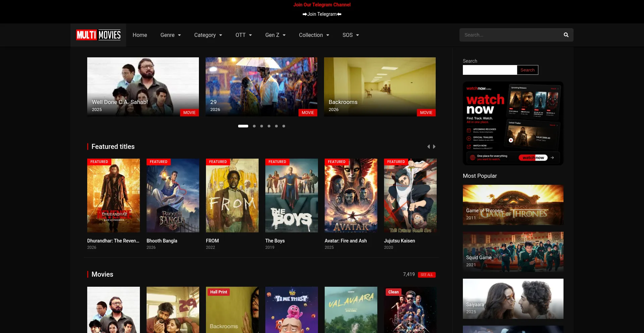
Task: Expand the Collection dropdown
Action: point(314,35)
